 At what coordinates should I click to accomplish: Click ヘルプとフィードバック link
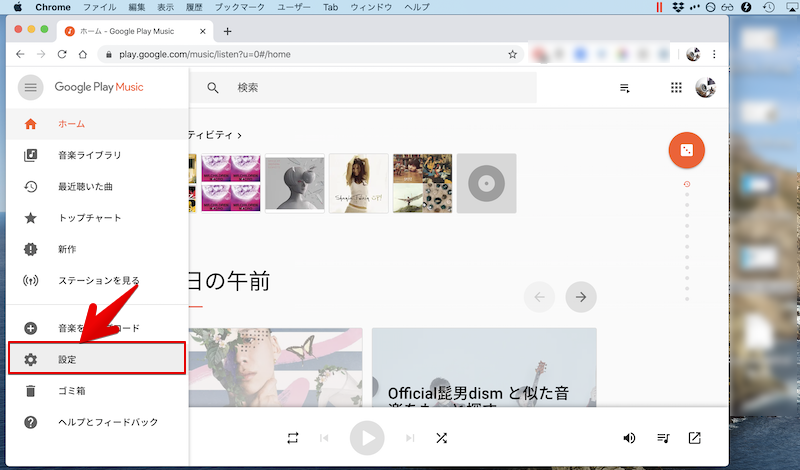click(x=107, y=422)
